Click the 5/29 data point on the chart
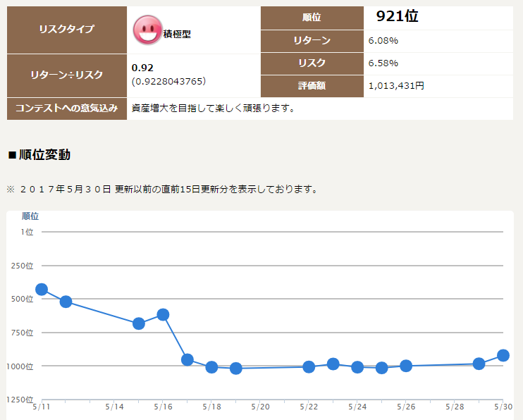Image resolution: width=523 pixels, height=420 pixels. pos(479,364)
